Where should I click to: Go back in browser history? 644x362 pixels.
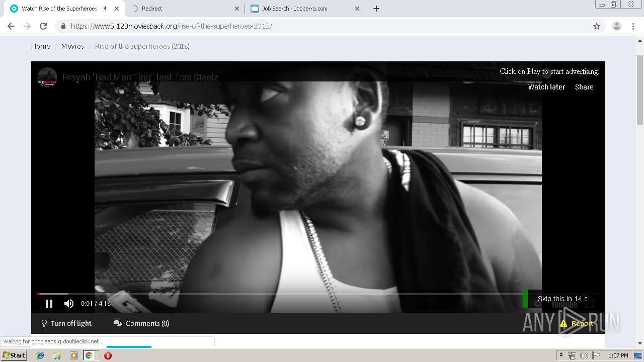[11, 26]
